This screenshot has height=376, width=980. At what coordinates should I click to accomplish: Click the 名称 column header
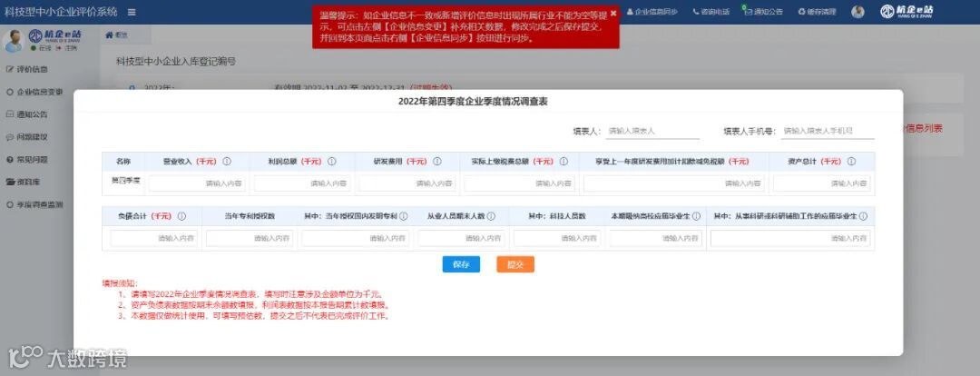click(123, 162)
